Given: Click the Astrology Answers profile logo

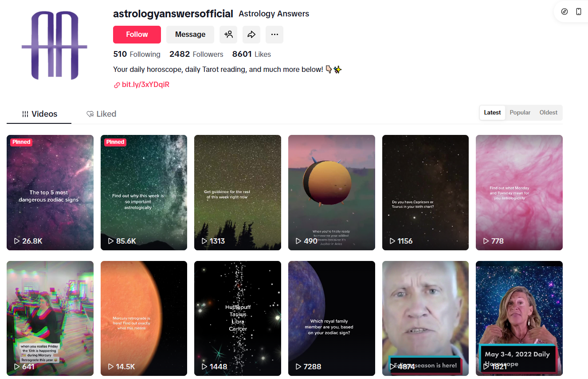Looking at the screenshot, I should [x=55, y=45].
